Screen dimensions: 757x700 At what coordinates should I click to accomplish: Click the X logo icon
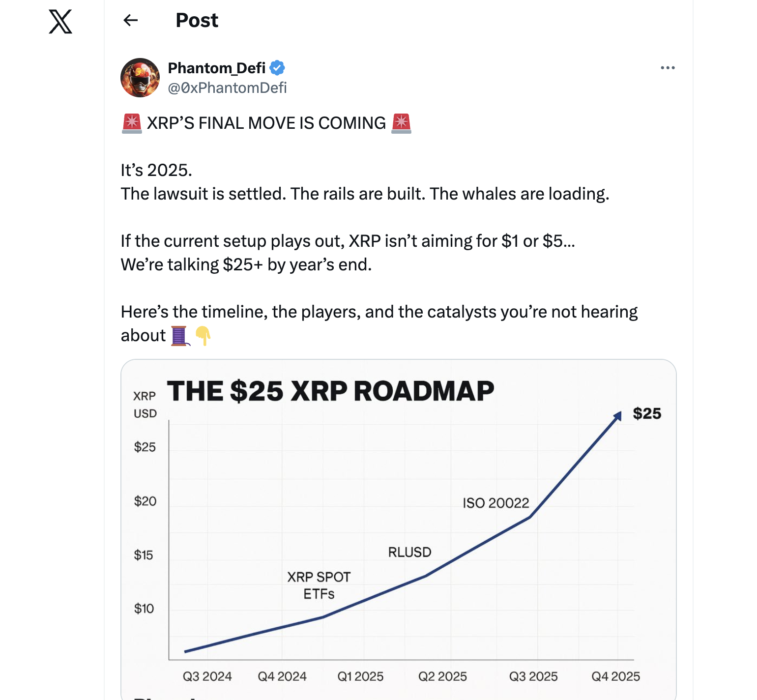(x=60, y=22)
